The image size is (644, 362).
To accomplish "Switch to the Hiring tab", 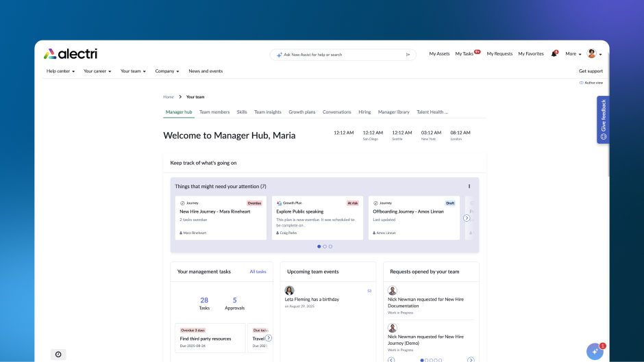I will (364, 112).
